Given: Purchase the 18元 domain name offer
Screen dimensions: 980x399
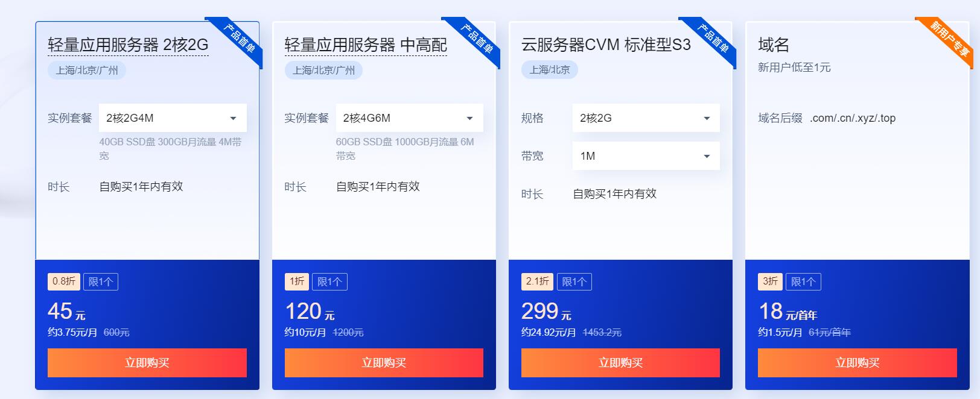Looking at the screenshot, I should (857, 363).
